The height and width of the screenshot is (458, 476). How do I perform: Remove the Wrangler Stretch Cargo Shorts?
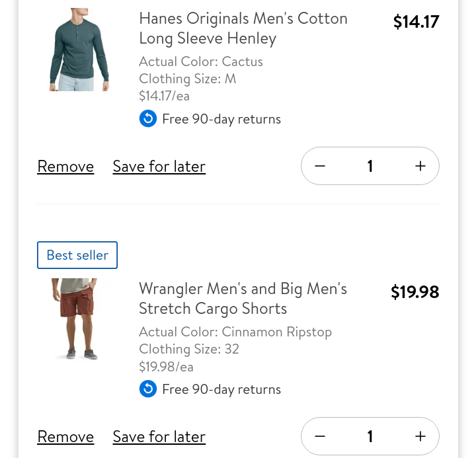65,437
